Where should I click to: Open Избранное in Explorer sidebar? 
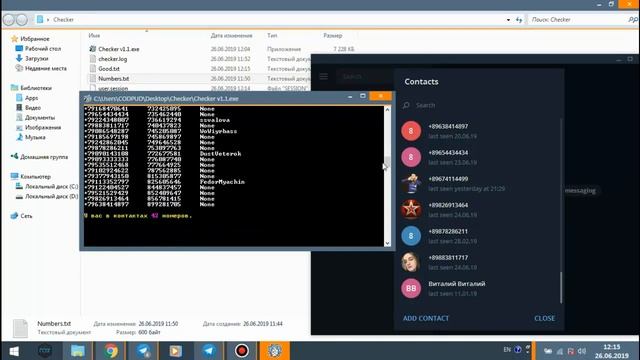coord(35,39)
